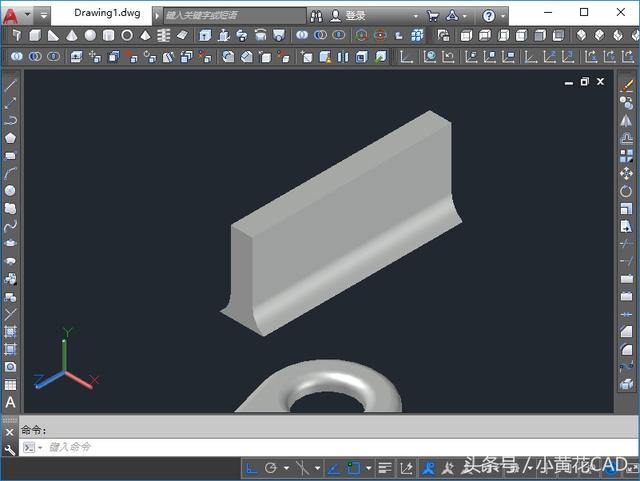
Task: Pick the Polygon draw tool
Action: [x=10, y=138]
